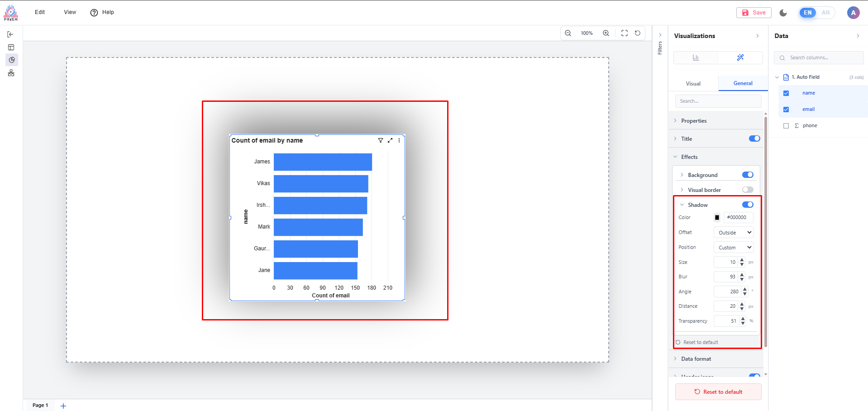Image resolution: width=868 pixels, height=411 pixels.
Task: Select the format visual wand icon
Action: (740, 57)
